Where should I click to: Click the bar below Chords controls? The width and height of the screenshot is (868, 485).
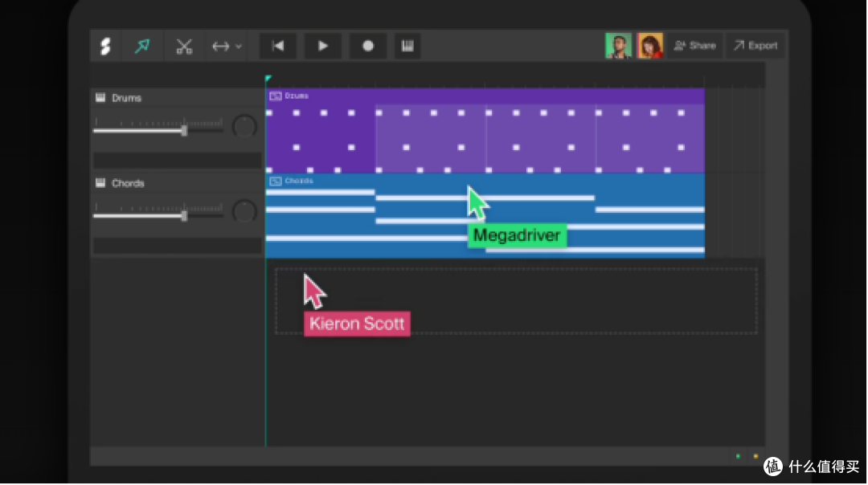[x=177, y=246]
